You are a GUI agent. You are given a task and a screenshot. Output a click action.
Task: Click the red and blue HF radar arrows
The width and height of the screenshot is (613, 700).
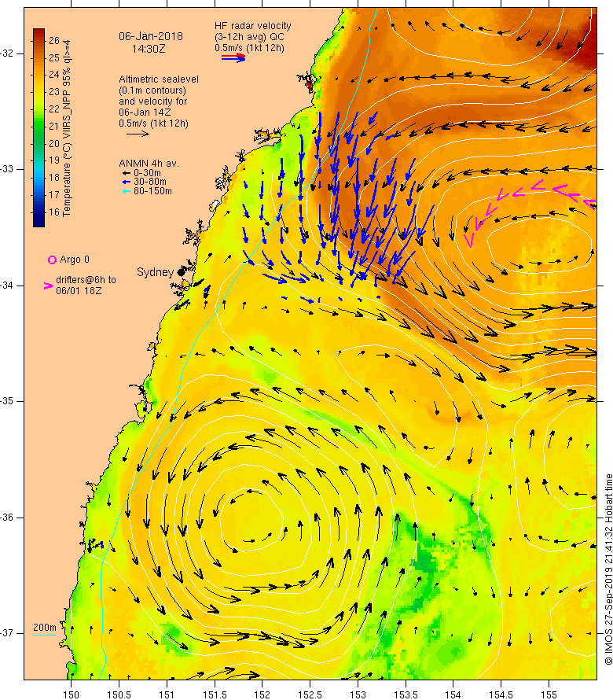[233, 57]
